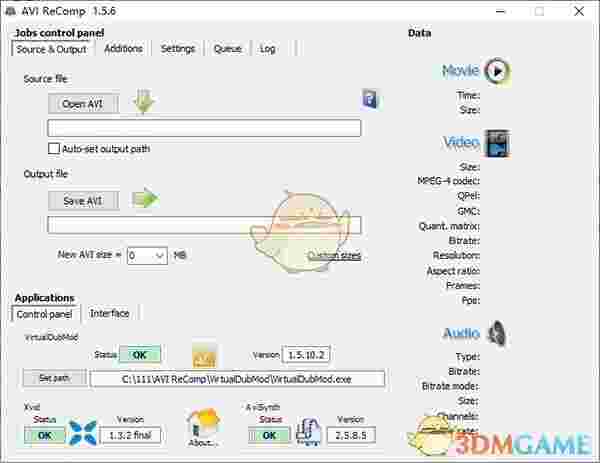Click the VirtualDubMod.exe path field
Screen dimensions: 600x463
[237, 379]
